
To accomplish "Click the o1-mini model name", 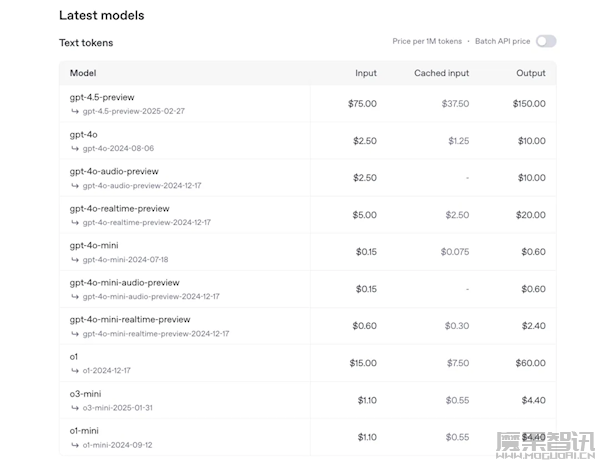I will 84,431.
